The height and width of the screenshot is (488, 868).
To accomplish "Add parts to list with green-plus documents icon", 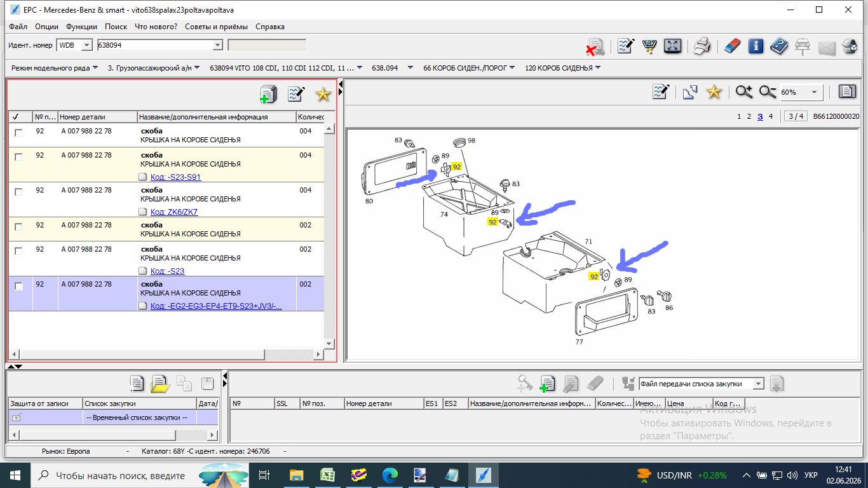I will (269, 94).
